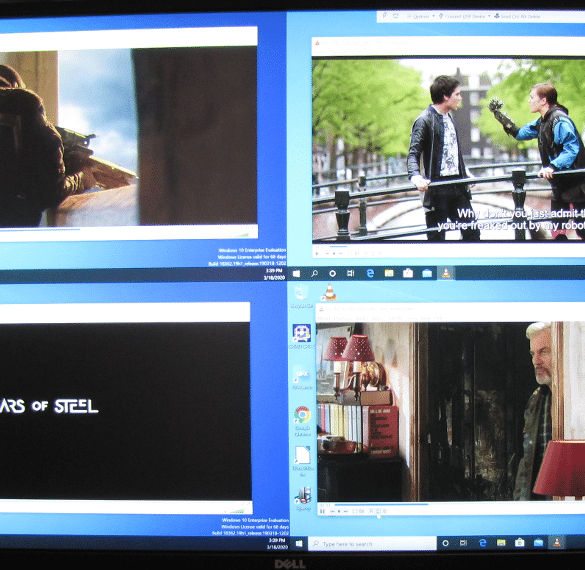Open Microsoft Edge in the top-right VM taskbar
Image resolution: width=585 pixels, height=570 pixels.
click(x=370, y=273)
